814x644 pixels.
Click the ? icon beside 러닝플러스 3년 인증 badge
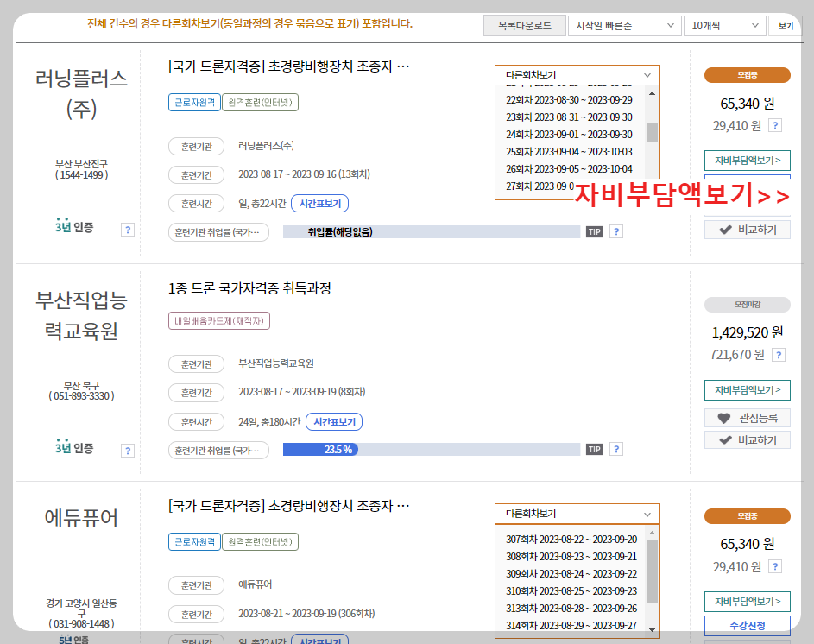pos(128,230)
